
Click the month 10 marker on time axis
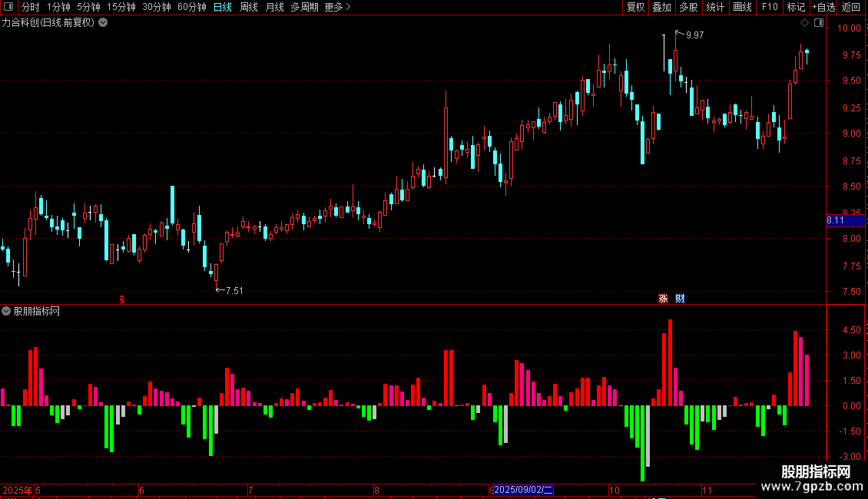tap(615, 490)
